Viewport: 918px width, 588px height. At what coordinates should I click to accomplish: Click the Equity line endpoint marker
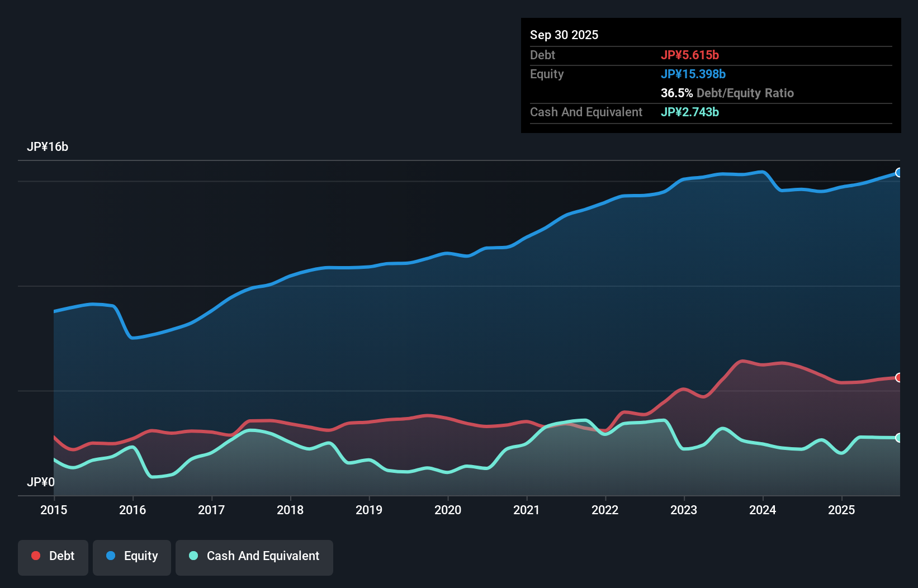click(x=898, y=172)
